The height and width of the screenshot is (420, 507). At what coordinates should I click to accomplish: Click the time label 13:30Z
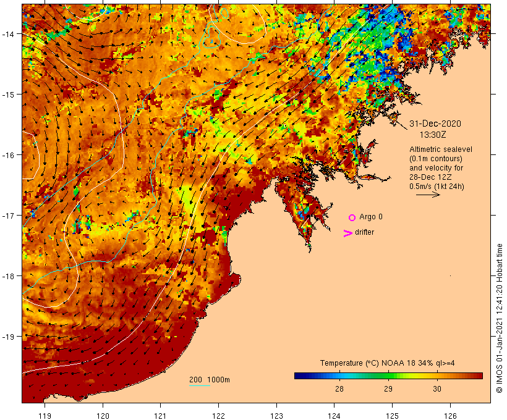click(x=433, y=135)
